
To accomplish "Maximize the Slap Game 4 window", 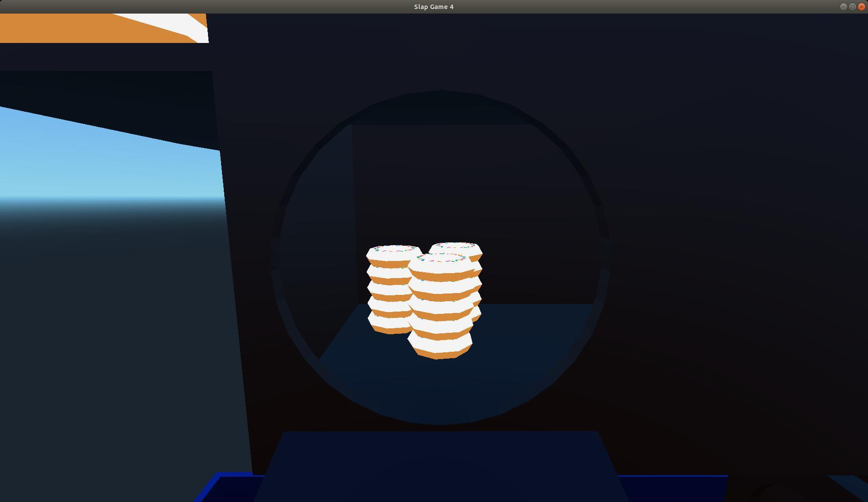I will [852, 6].
